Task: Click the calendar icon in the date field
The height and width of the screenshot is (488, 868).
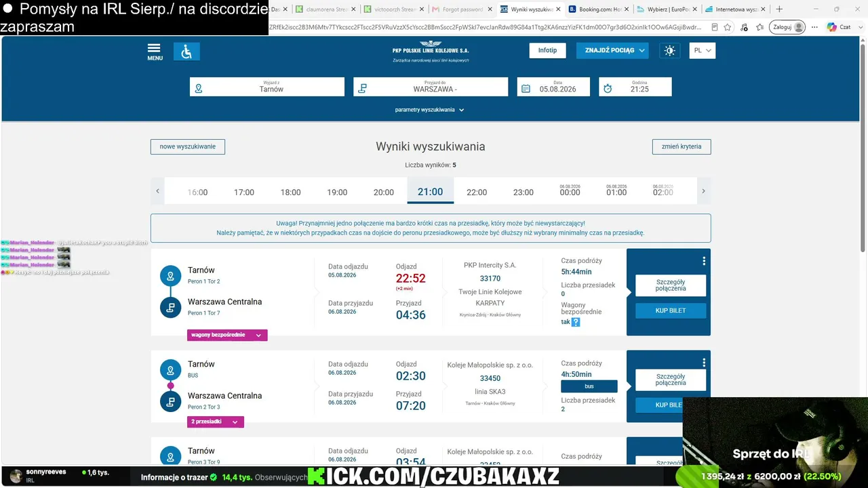Action: 526,88
